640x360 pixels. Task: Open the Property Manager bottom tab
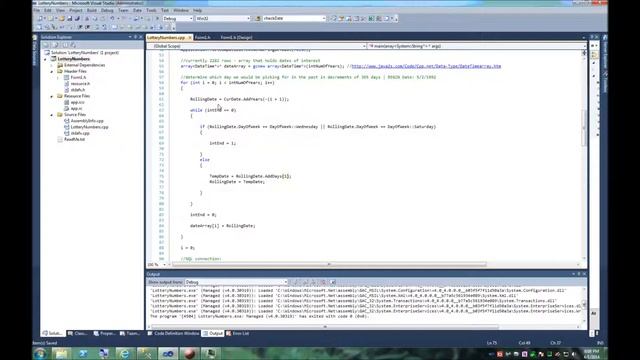(x=104, y=333)
